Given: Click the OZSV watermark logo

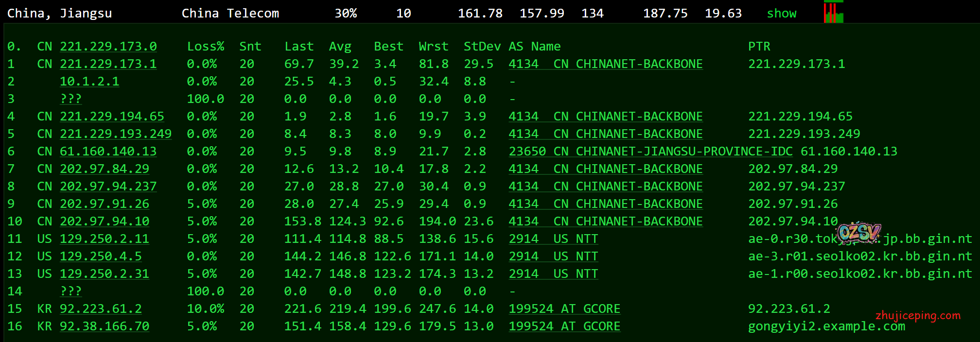Looking at the screenshot, I should (x=859, y=233).
